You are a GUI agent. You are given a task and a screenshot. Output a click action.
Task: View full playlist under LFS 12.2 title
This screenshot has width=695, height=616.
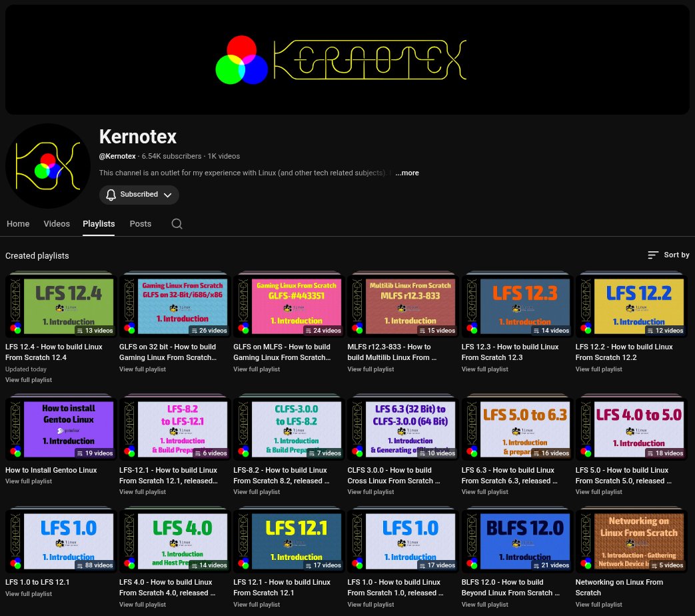[x=599, y=369]
